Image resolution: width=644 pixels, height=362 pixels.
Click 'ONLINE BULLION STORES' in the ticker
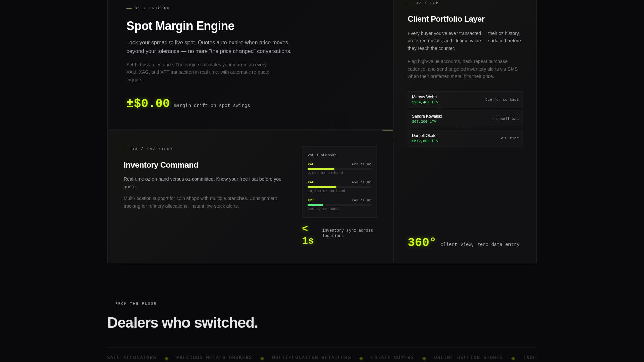468,358
